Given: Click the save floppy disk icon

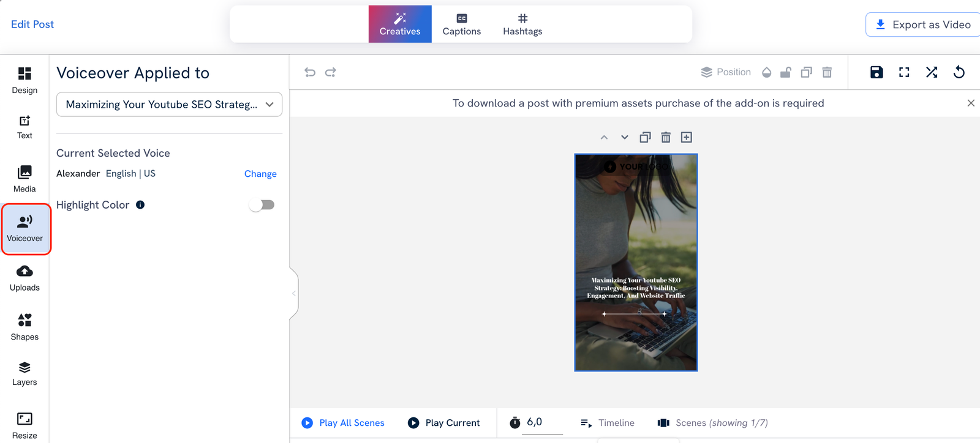Looking at the screenshot, I should point(876,72).
